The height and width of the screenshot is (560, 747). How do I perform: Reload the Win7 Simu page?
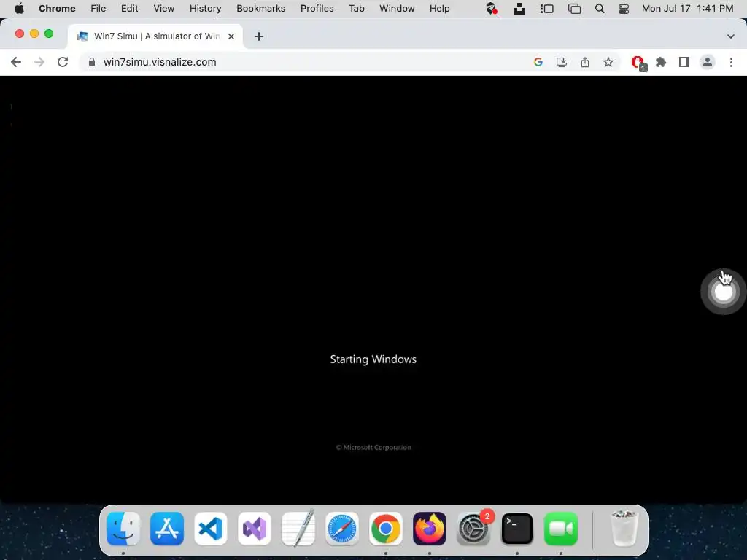63,62
